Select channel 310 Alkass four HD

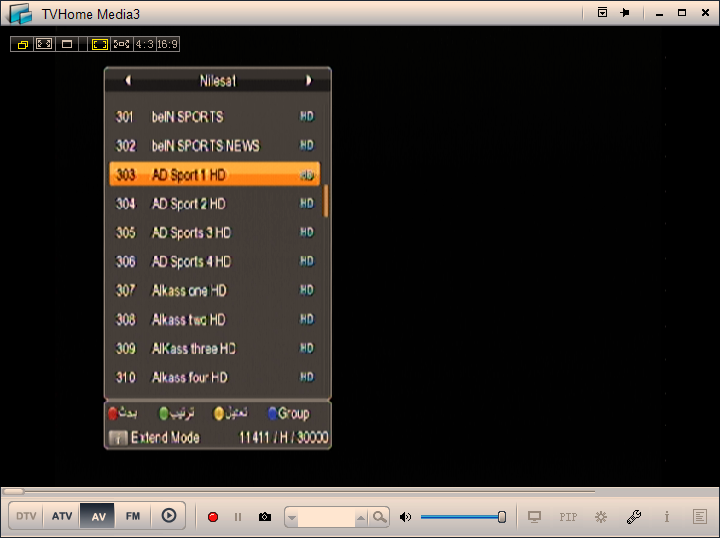(x=214, y=377)
